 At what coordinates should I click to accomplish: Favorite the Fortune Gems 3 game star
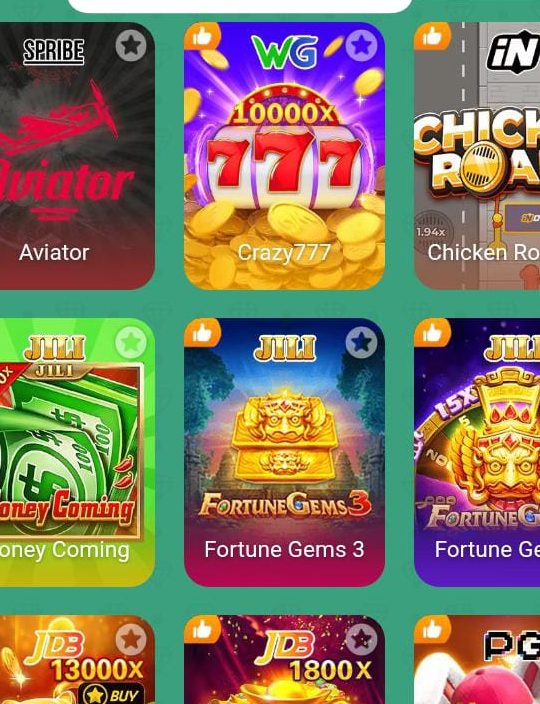pyautogui.click(x=361, y=343)
